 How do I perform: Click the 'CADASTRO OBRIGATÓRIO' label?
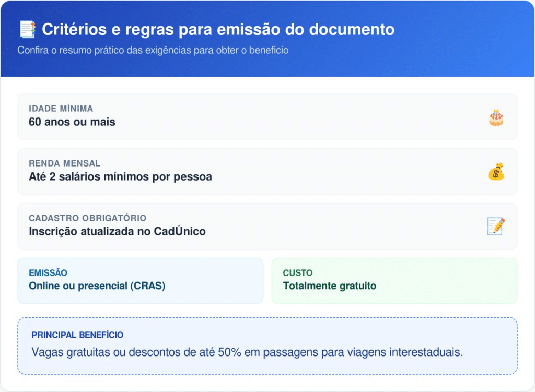point(87,218)
